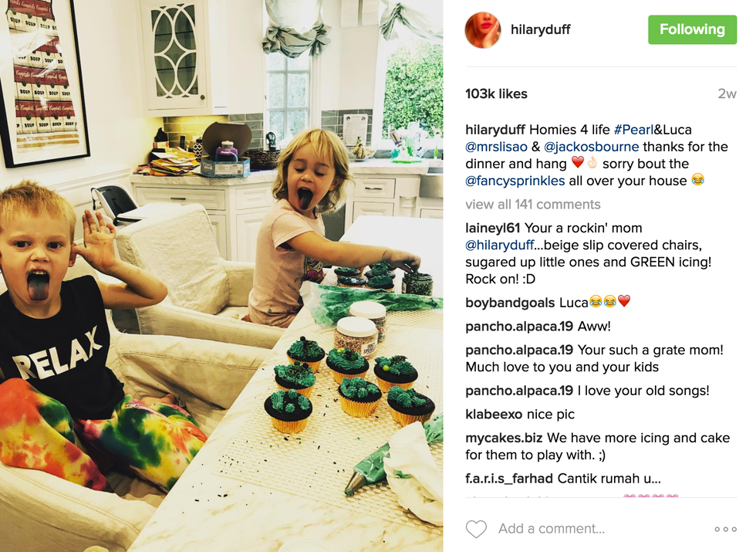Open commenter laineyl61 profile
This screenshot has height=552, width=756.
pos(493,229)
